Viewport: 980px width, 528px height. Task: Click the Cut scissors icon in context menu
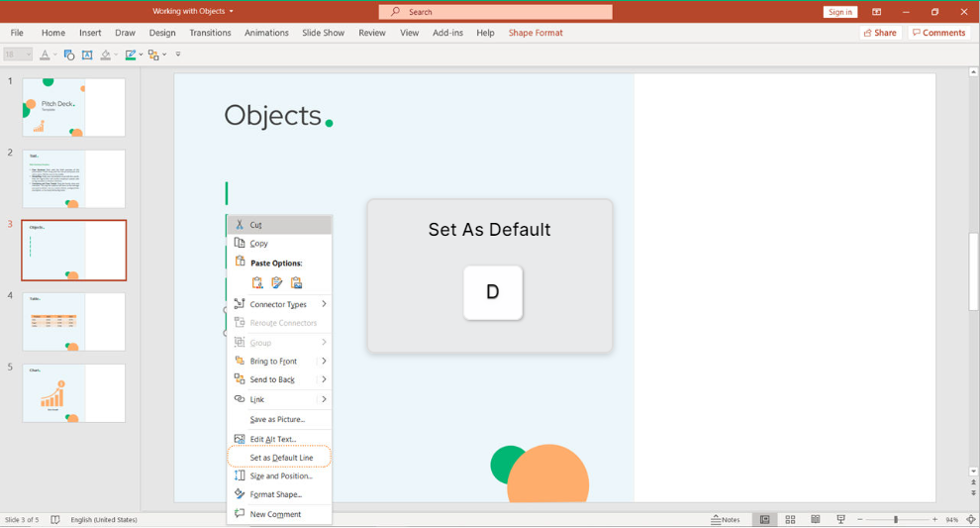(240, 225)
